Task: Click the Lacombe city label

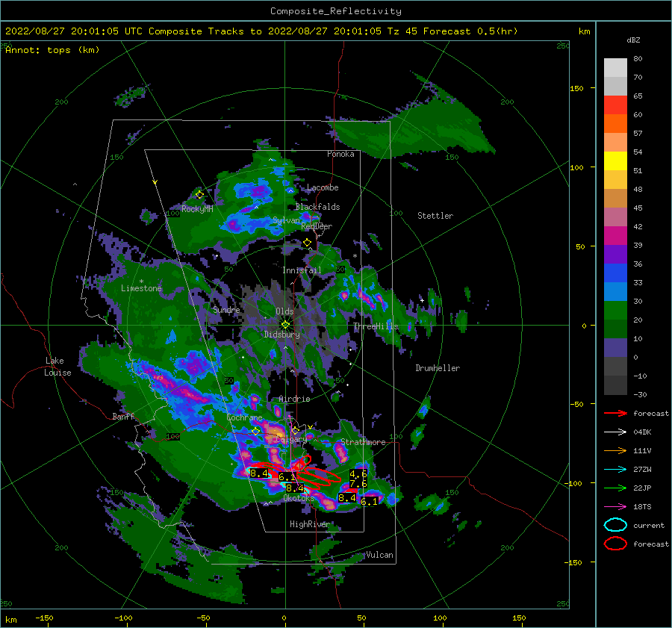Action: tap(323, 187)
